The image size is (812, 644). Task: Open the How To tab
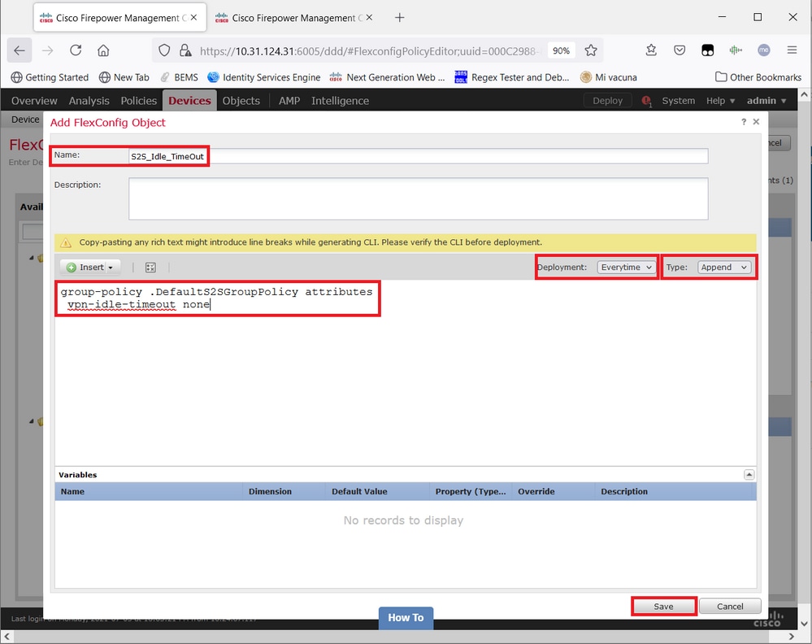[406, 618]
